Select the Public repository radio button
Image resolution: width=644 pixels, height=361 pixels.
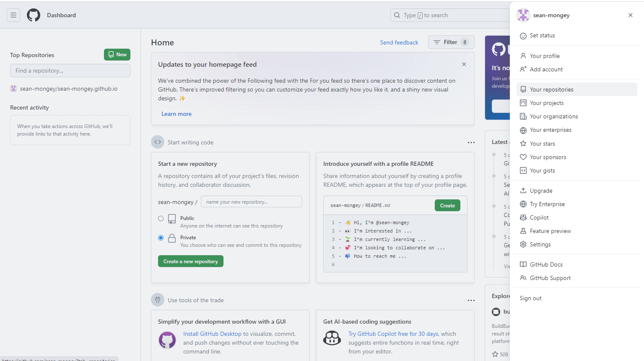pos(161,218)
